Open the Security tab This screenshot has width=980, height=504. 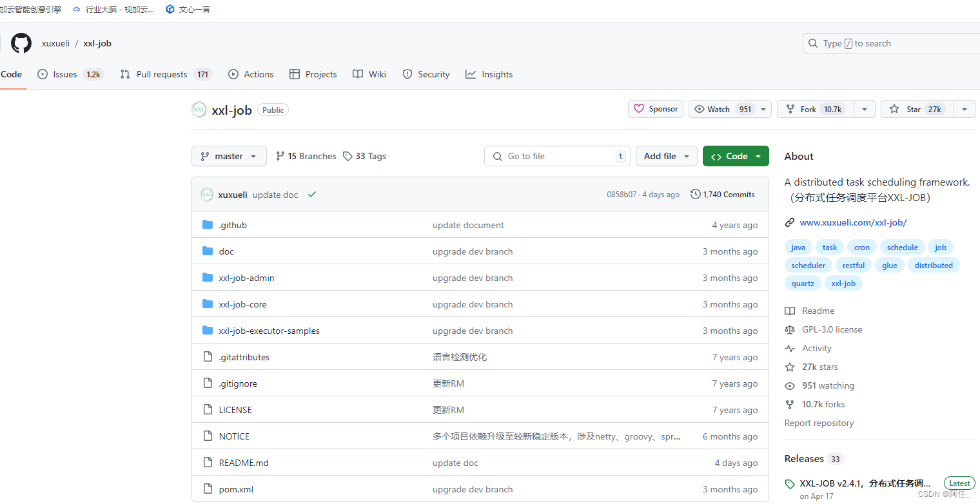click(426, 74)
